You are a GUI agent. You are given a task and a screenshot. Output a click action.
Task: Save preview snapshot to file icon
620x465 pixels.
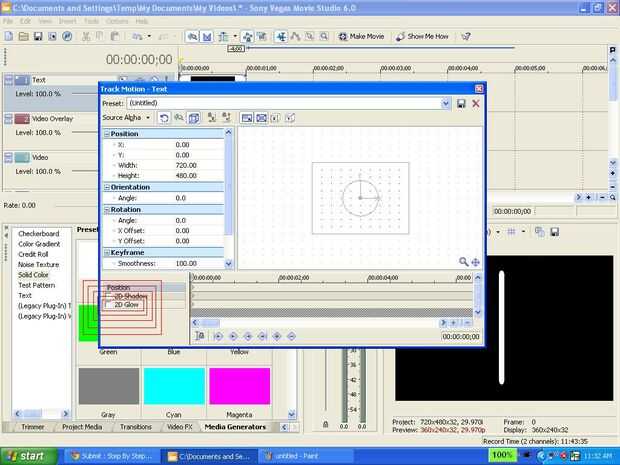(x=554, y=232)
